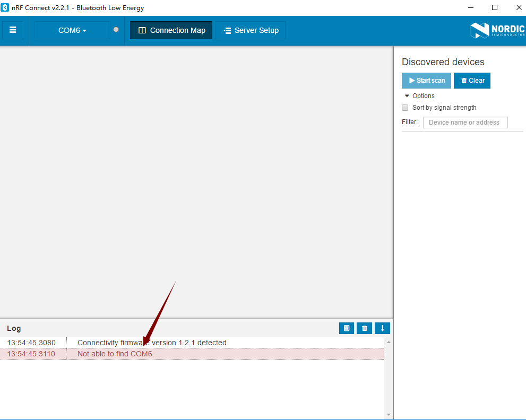Viewport: 526px width, 420px height.
Task: Click timestamp 13:54:45.3110 in log
Action: point(31,354)
